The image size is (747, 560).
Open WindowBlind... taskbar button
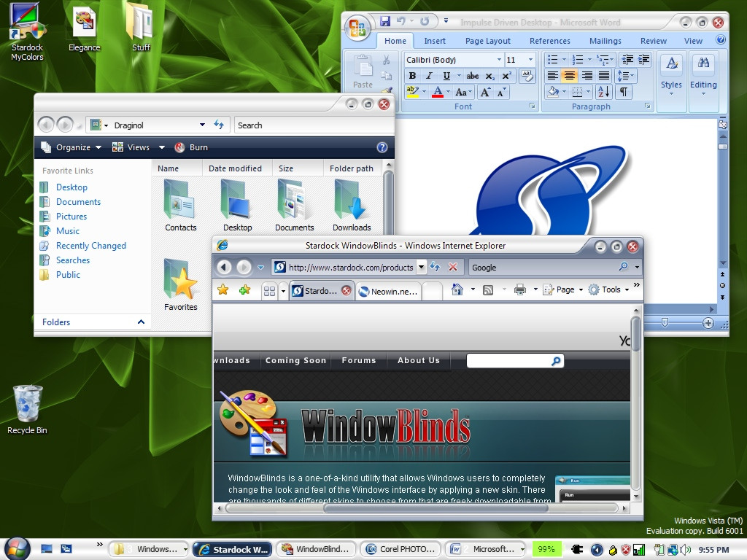[x=317, y=549]
